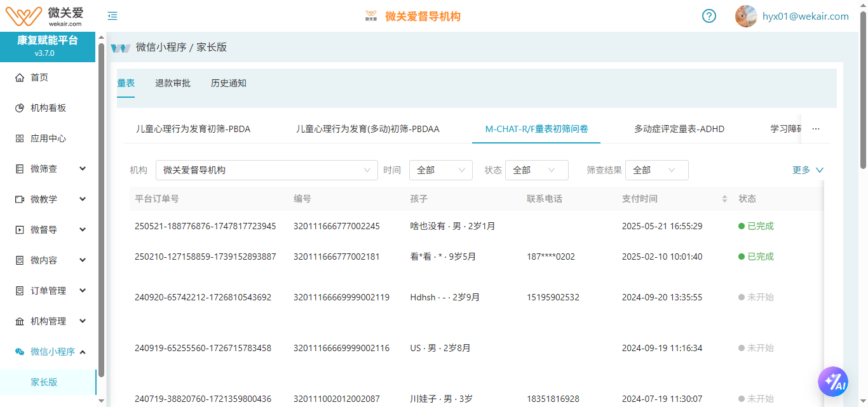This screenshot has width=868, height=407.
Task: Click the user avatar picture
Action: [746, 17]
